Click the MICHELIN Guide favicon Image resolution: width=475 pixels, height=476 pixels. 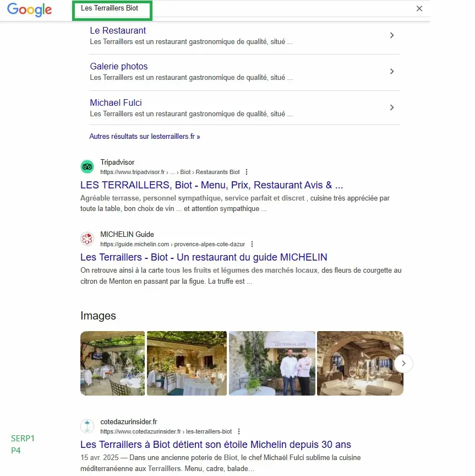[87, 239]
